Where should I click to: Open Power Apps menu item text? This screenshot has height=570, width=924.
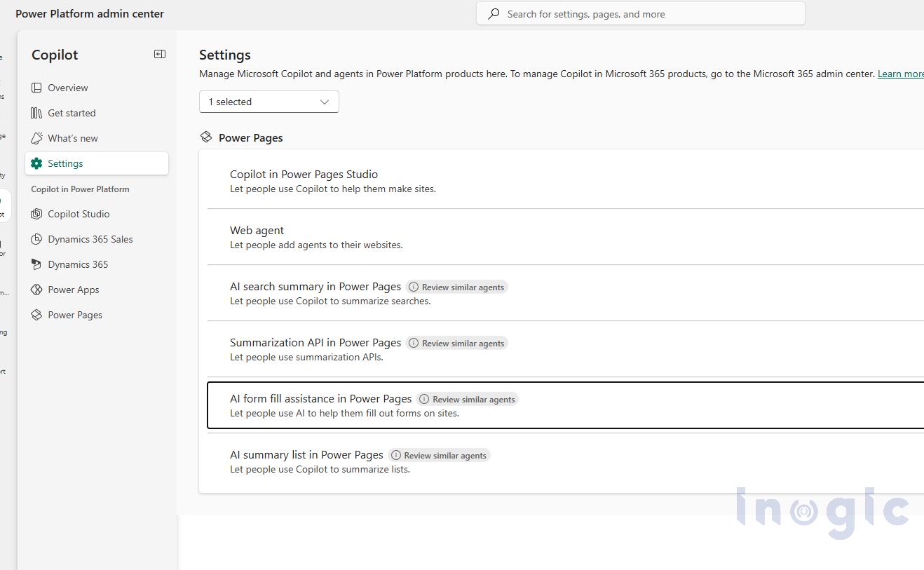74,290
